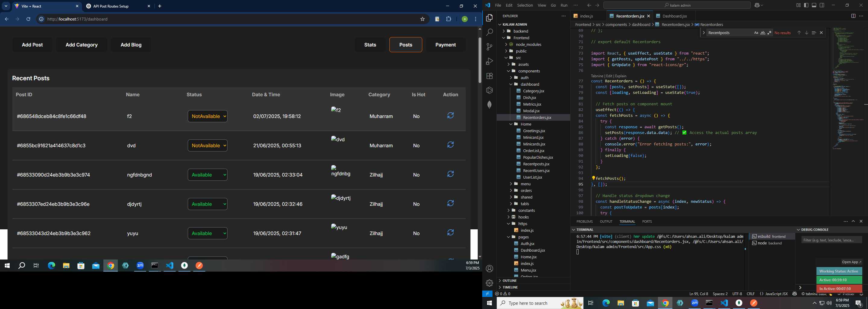Screen dimensions: 868x309
Task: Toggle Use Regular Expression in find widget
Action: [x=769, y=33]
